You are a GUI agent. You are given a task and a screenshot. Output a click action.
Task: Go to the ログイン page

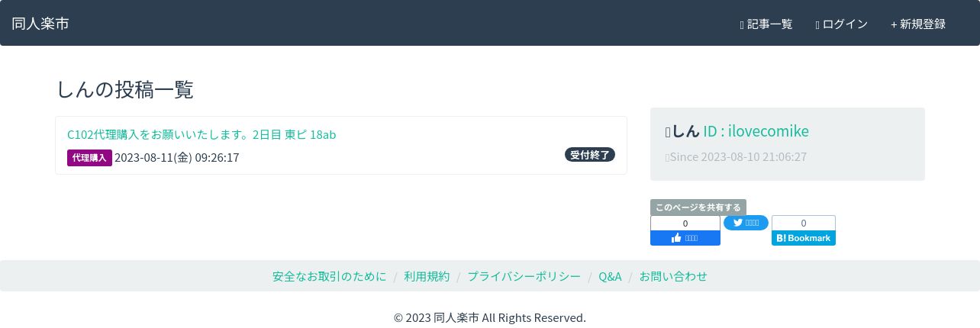(x=842, y=24)
